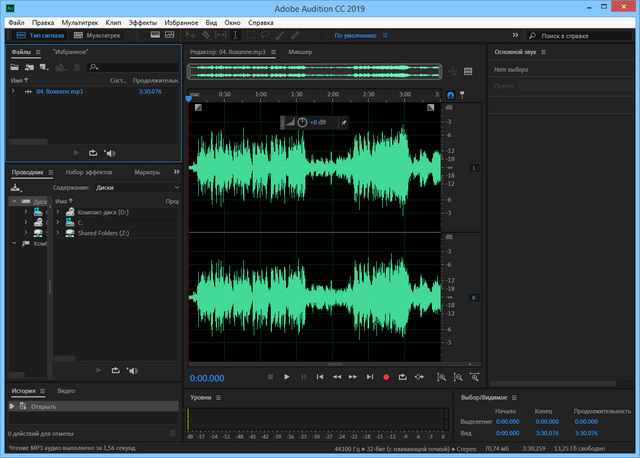Click the open file folder icon in Files panel

[x=15, y=67]
